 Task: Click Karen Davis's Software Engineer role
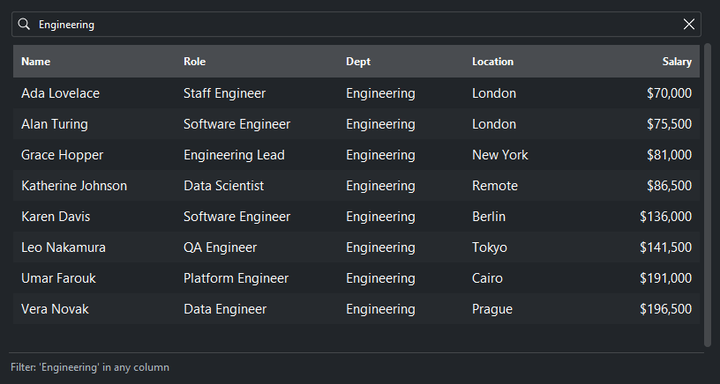pos(237,216)
